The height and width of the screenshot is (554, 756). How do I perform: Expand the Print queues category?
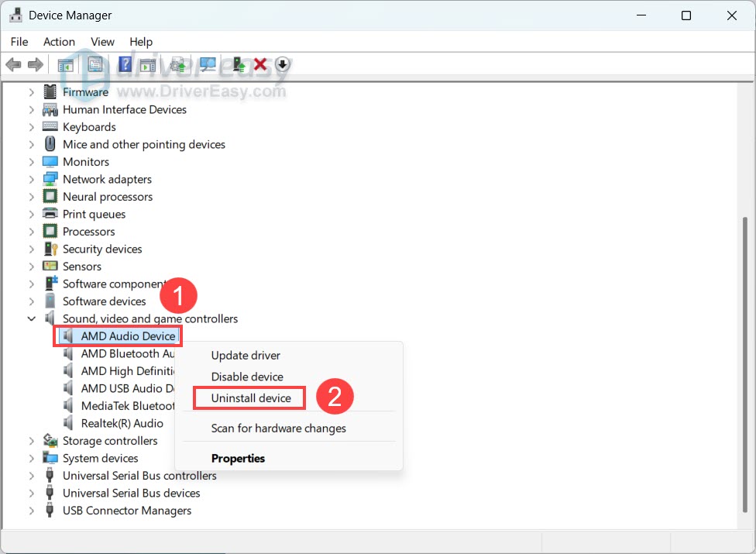[x=31, y=214]
